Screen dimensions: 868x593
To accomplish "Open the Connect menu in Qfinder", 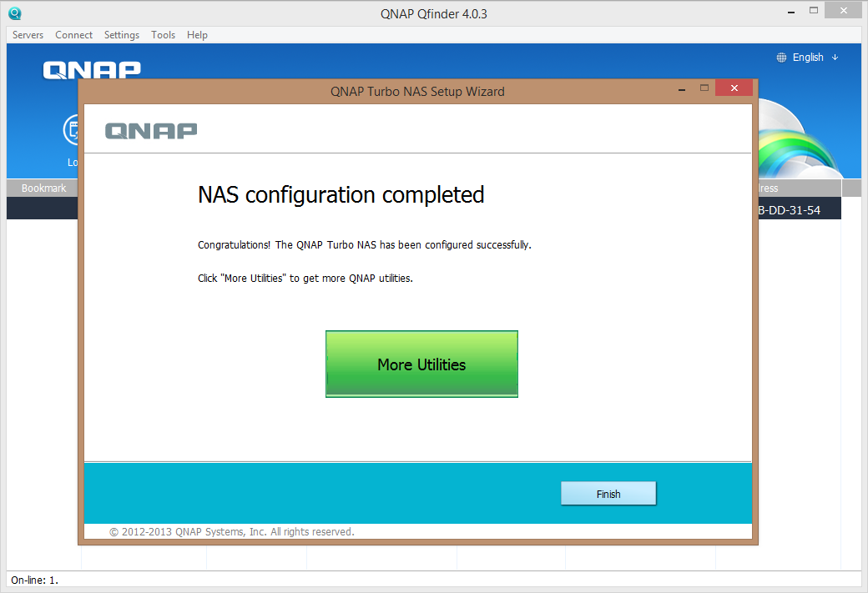I will point(73,35).
